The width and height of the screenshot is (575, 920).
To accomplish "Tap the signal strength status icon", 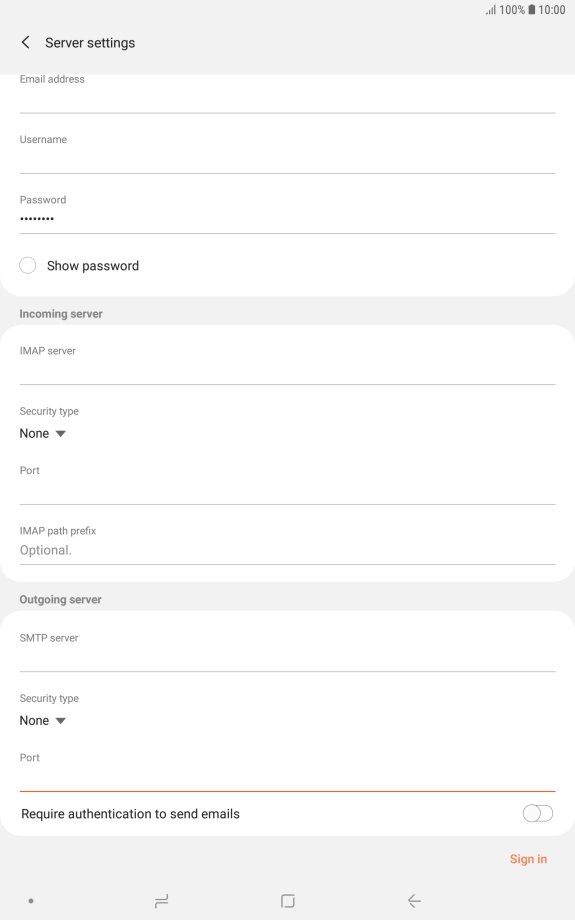I will (x=491, y=10).
